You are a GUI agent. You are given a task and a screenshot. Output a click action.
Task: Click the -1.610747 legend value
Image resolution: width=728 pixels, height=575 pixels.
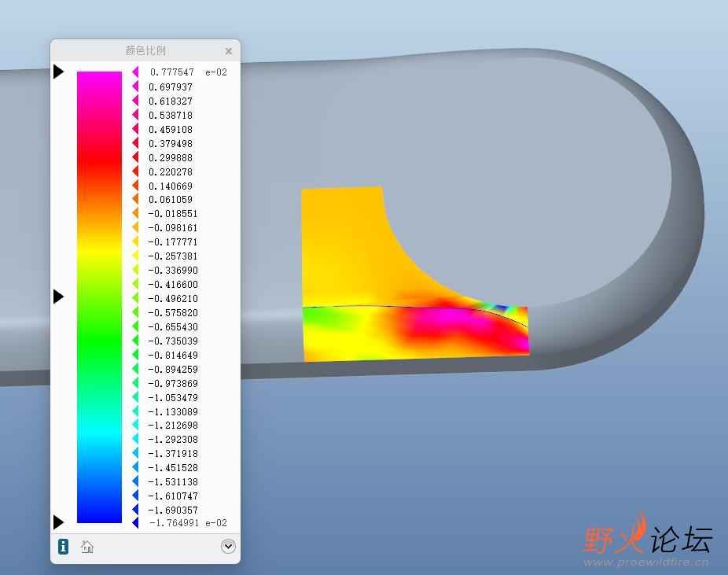173,496
